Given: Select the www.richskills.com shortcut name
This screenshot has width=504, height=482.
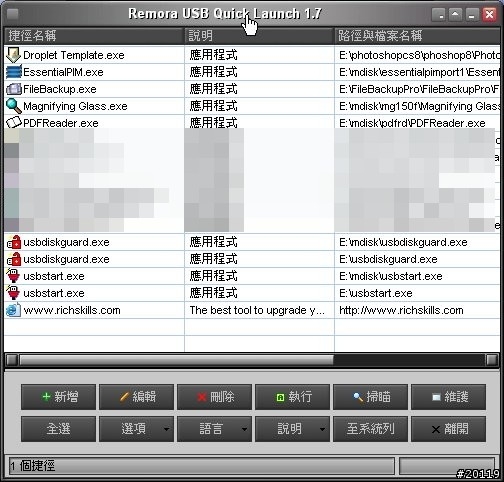Looking at the screenshot, I should (x=72, y=310).
